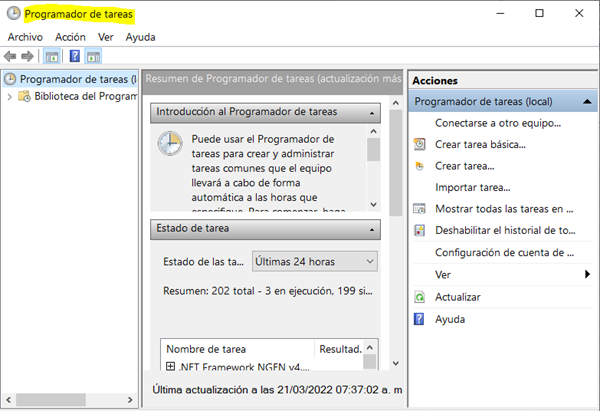Click the Ayuda question mark icon in Acciones
Screen dimensions: 600x411
[419, 319]
